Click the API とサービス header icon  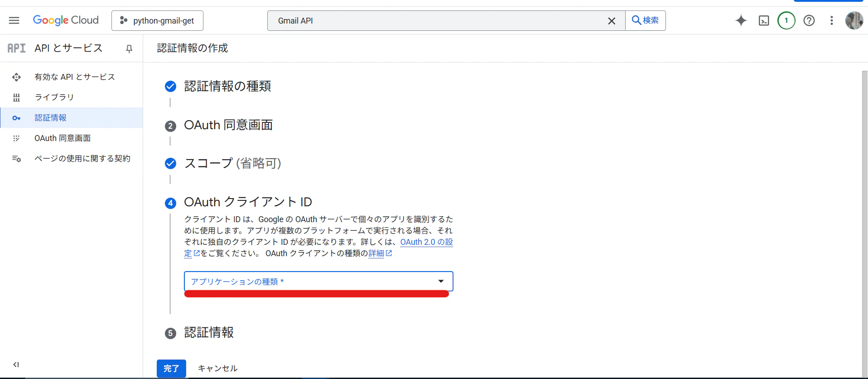[16, 48]
